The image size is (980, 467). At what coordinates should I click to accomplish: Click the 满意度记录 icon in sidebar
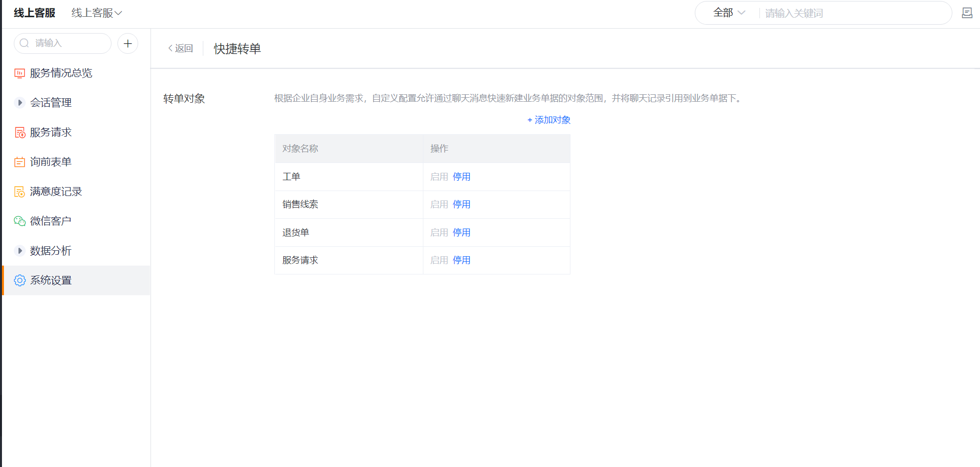pos(20,192)
